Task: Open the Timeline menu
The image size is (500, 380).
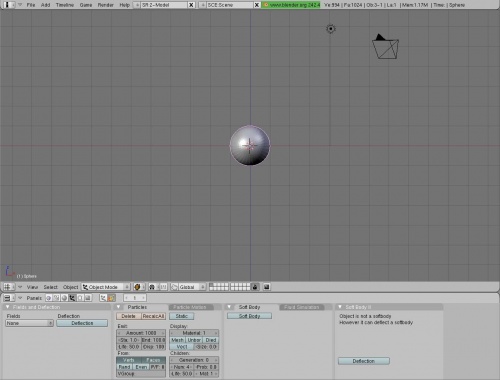Action: (65, 5)
